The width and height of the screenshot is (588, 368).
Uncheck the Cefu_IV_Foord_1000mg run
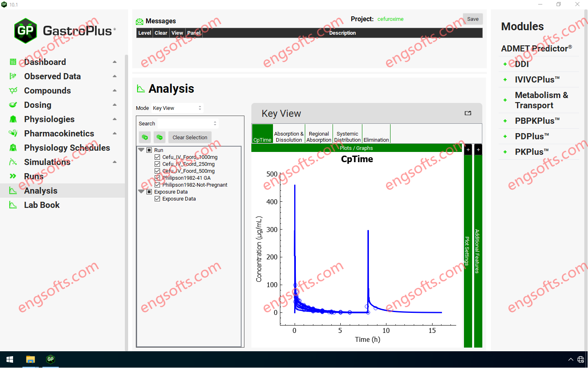pyautogui.click(x=157, y=157)
